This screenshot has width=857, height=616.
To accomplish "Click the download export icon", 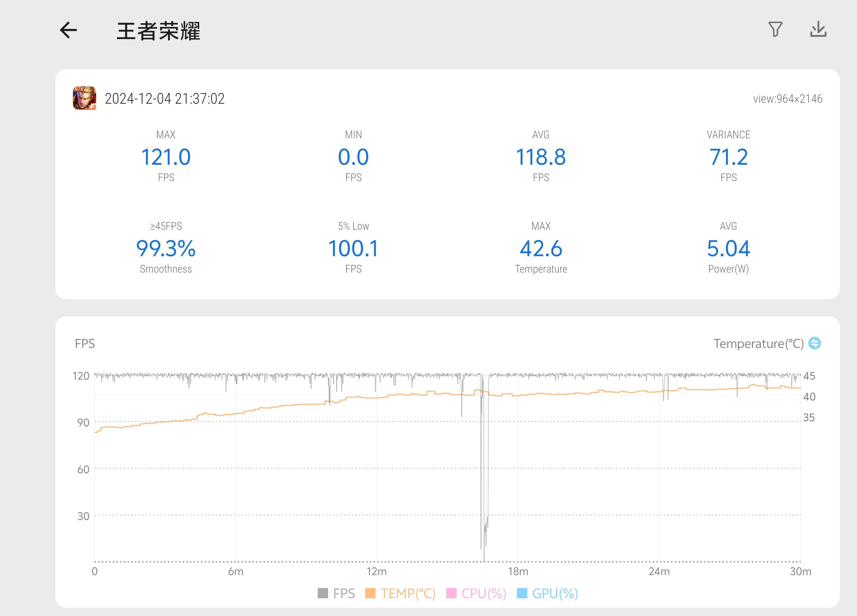I will tap(818, 29).
